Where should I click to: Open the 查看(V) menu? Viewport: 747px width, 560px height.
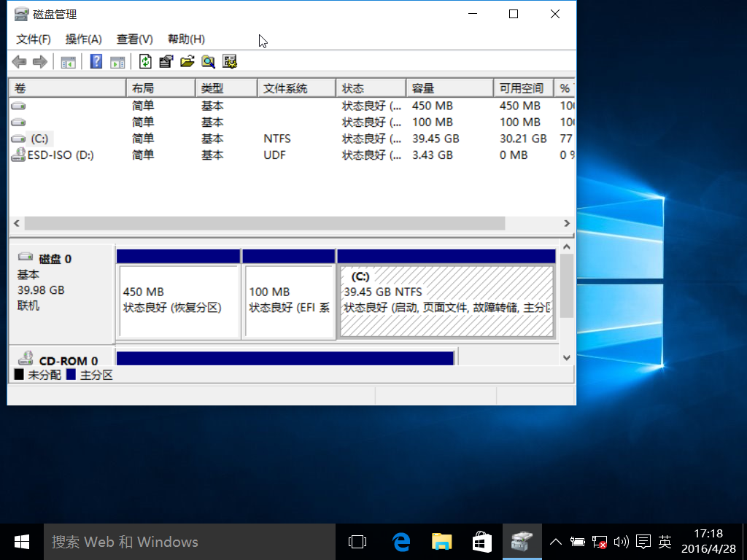[134, 39]
